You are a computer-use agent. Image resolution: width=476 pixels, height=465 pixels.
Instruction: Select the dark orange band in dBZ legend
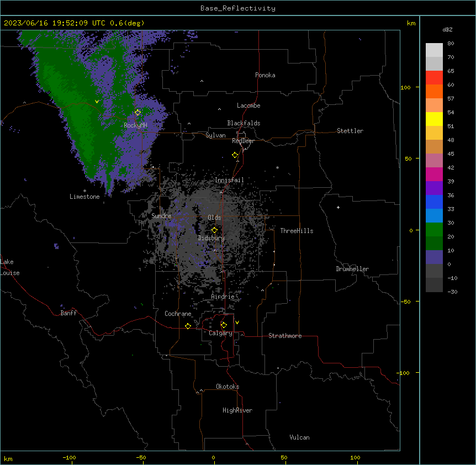pyautogui.click(x=434, y=91)
